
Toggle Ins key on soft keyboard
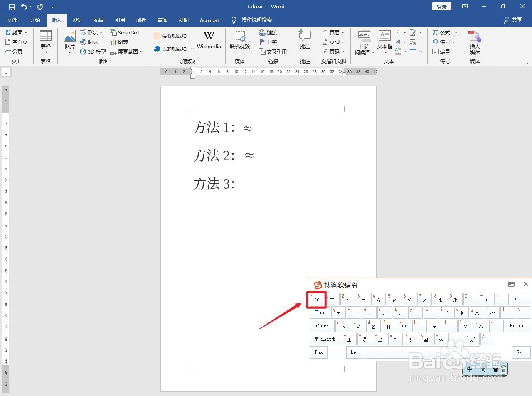click(318, 352)
